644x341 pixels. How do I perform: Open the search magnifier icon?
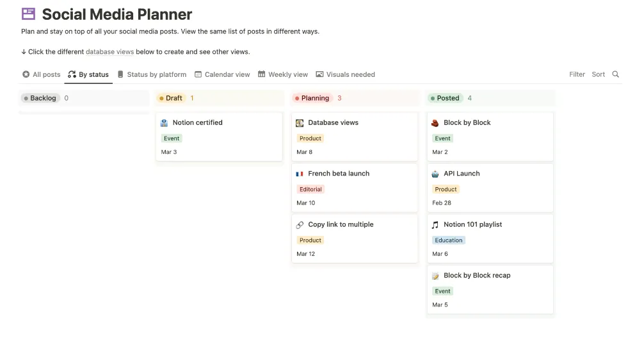(x=615, y=74)
